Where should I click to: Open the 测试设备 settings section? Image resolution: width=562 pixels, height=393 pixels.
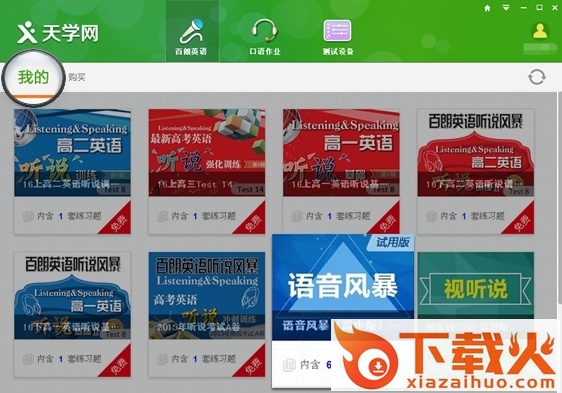click(x=338, y=37)
